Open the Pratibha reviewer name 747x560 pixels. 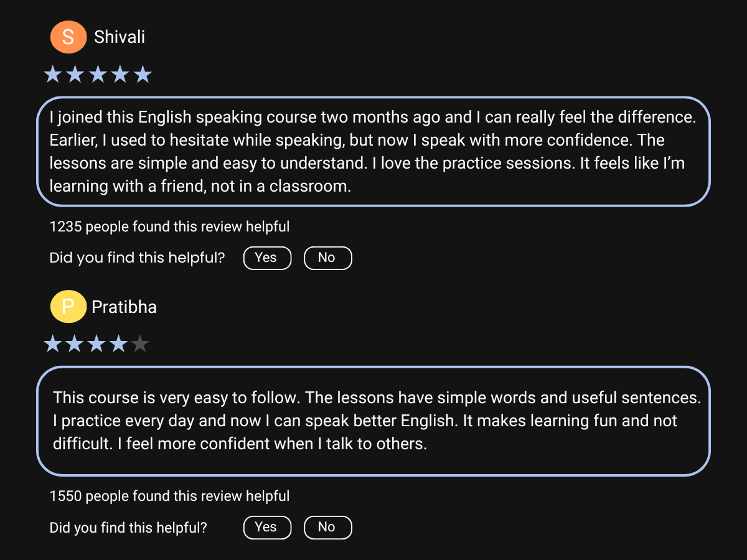click(124, 307)
